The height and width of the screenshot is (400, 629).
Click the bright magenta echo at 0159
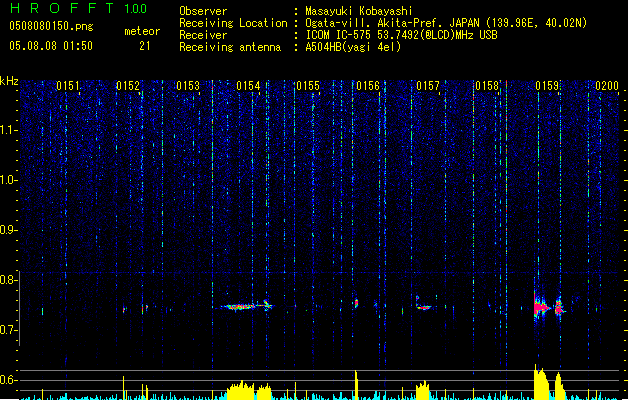[542, 307]
